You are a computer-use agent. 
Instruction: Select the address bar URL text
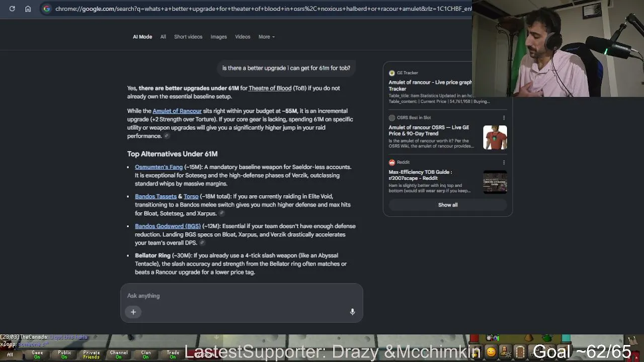pos(263,9)
